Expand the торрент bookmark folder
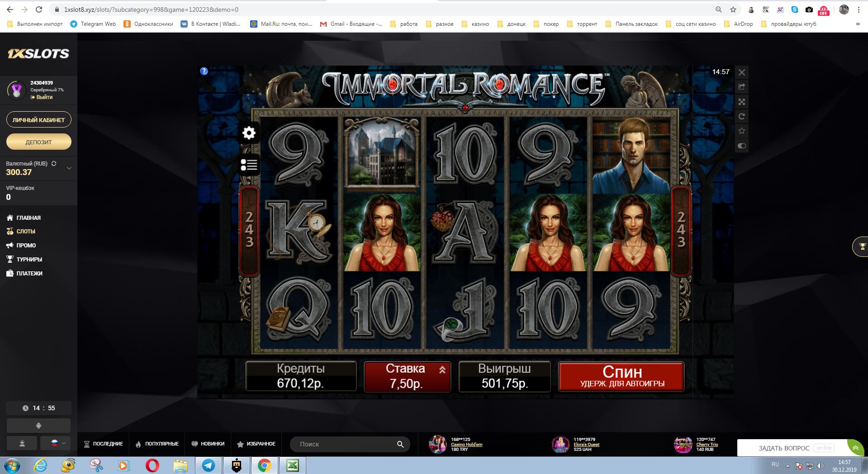 coord(582,24)
